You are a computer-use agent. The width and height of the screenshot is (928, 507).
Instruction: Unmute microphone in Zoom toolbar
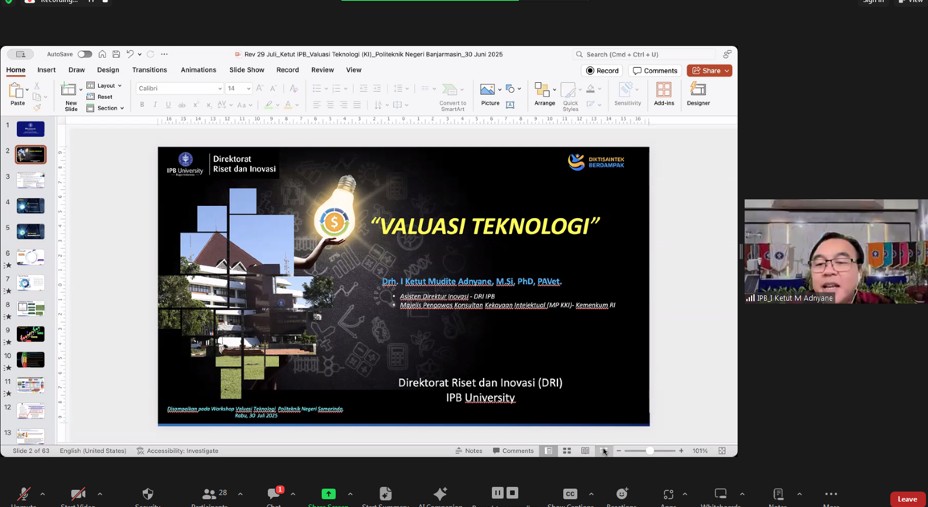coord(24,496)
